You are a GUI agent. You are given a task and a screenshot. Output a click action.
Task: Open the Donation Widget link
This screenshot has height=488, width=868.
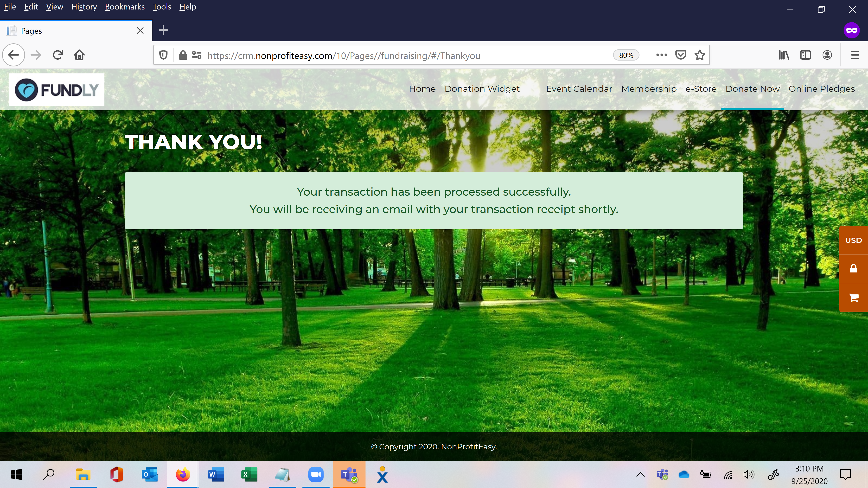(x=482, y=89)
